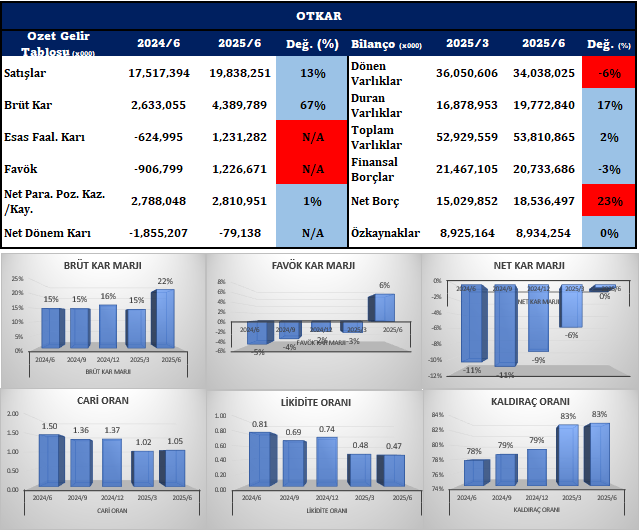Screen dimensions: 640x531
Task: Select the 17% change cell
Action: pos(609,104)
